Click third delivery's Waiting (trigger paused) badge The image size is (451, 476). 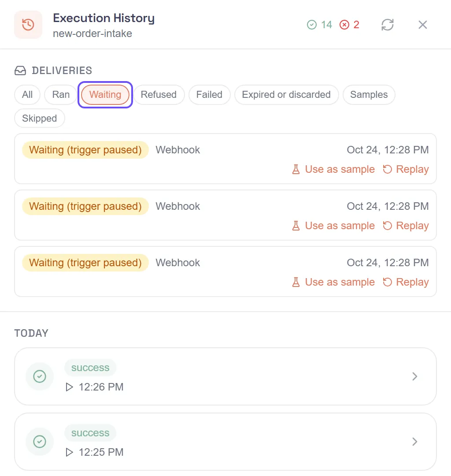(x=85, y=263)
